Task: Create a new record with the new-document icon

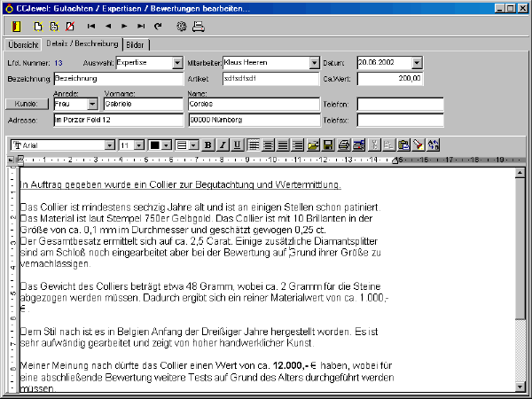Action: 38,27
